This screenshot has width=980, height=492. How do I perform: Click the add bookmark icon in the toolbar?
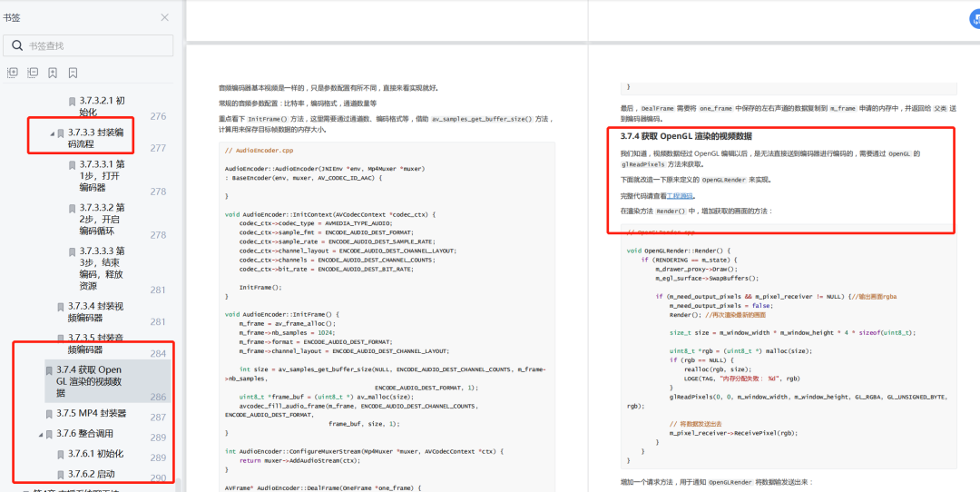click(53, 73)
